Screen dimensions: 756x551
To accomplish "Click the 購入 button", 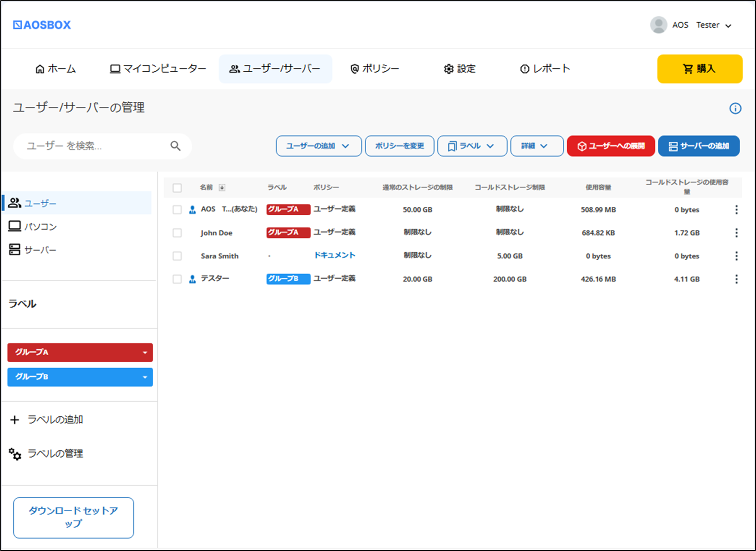I will (x=700, y=69).
